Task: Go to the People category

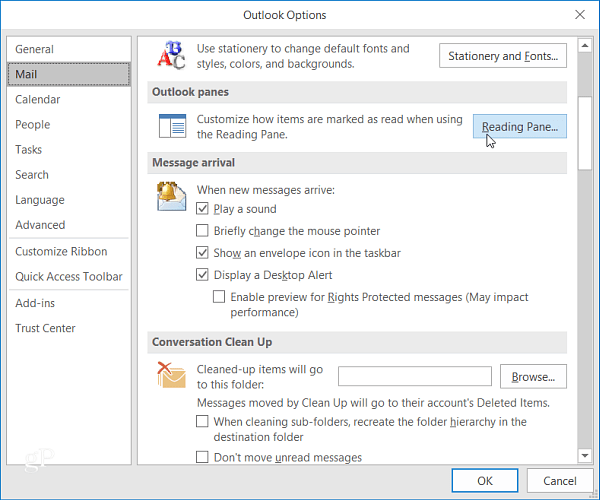Action: pyautogui.click(x=69, y=125)
